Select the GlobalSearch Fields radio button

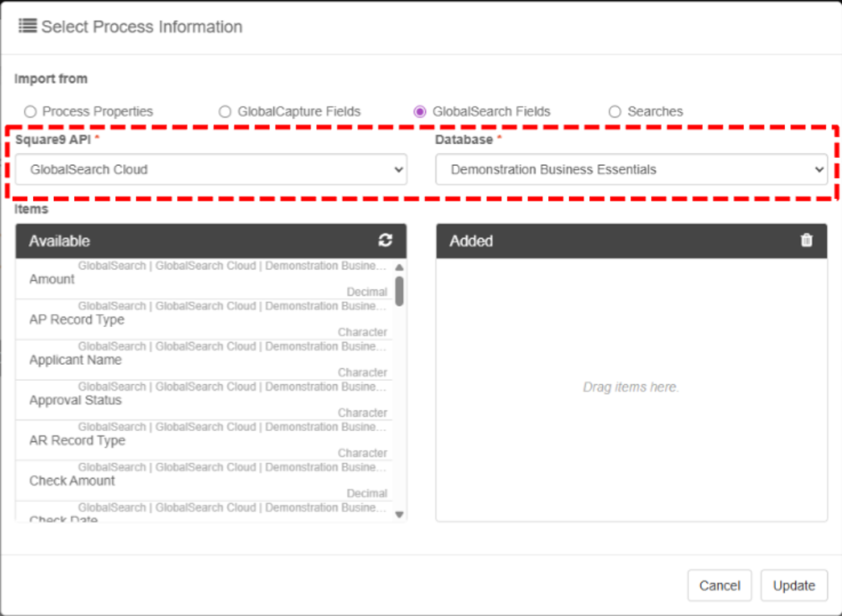pos(420,112)
